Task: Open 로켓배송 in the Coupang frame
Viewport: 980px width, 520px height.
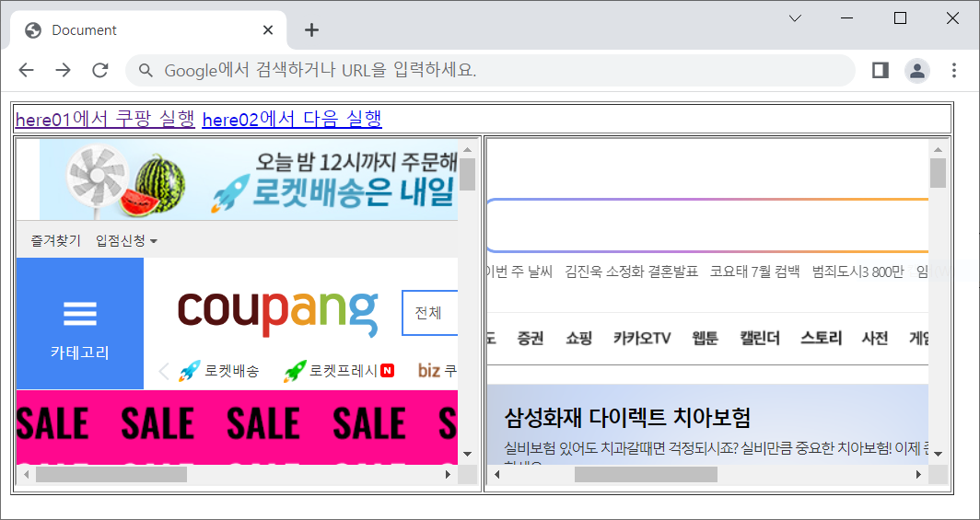Action: [218, 372]
